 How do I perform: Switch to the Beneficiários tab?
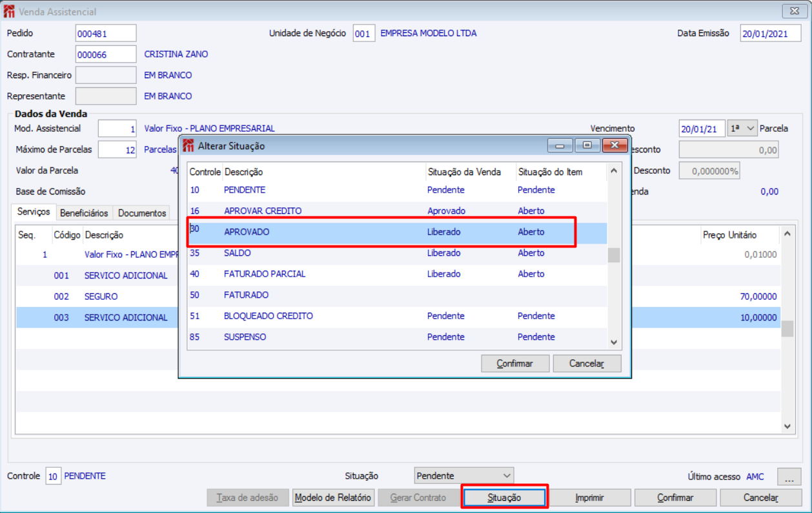click(84, 213)
